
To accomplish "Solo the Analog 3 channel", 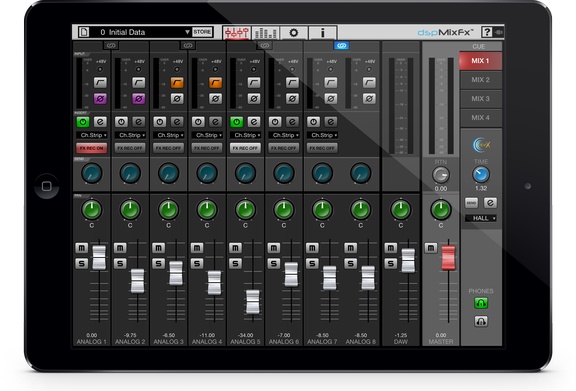I will [158, 263].
